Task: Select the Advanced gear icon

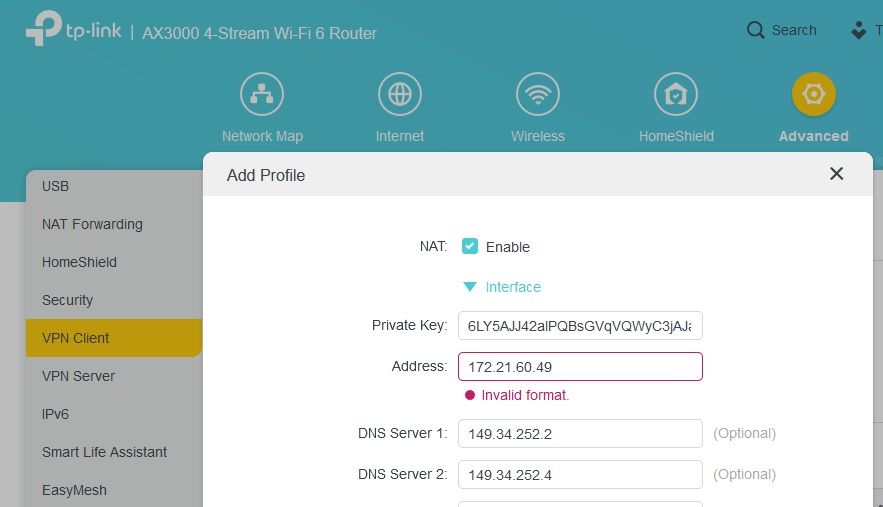Action: pyautogui.click(x=814, y=95)
